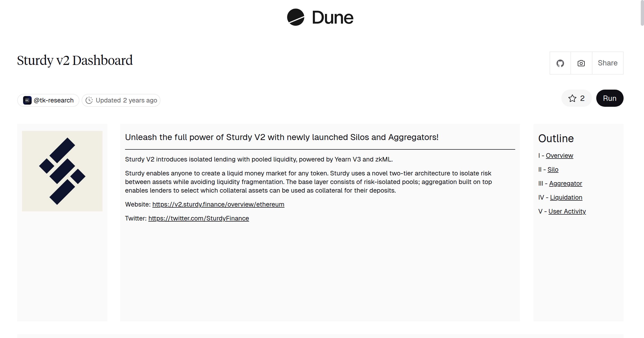
Task: Visit the SturdyFinance Twitter link
Action: (x=199, y=218)
